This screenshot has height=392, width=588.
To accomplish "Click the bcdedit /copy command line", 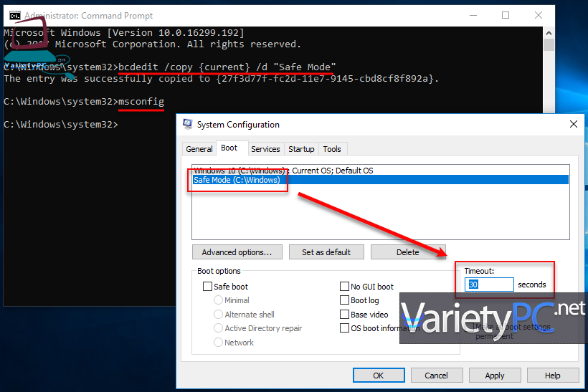I will 227,67.
